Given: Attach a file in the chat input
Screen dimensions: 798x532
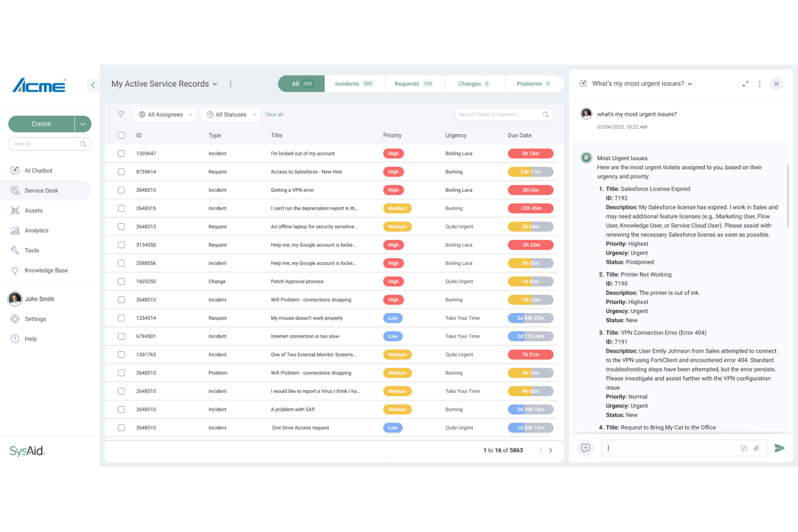Looking at the screenshot, I should pos(756,448).
